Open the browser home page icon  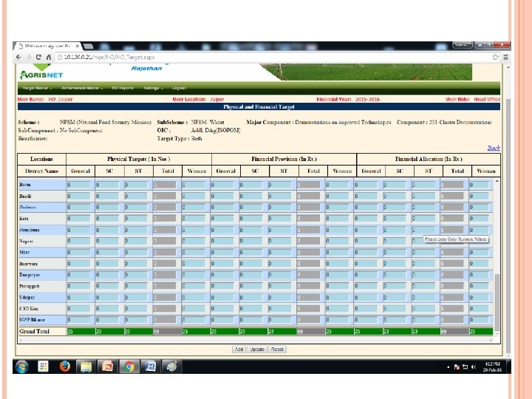click(x=49, y=57)
